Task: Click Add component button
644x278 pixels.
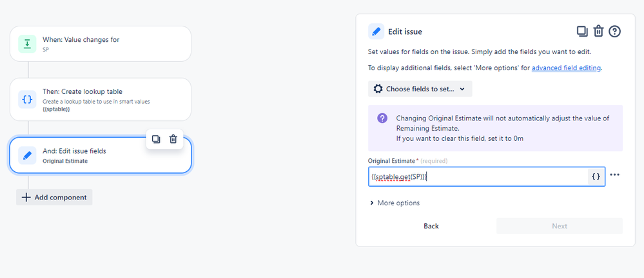Action: [54, 197]
